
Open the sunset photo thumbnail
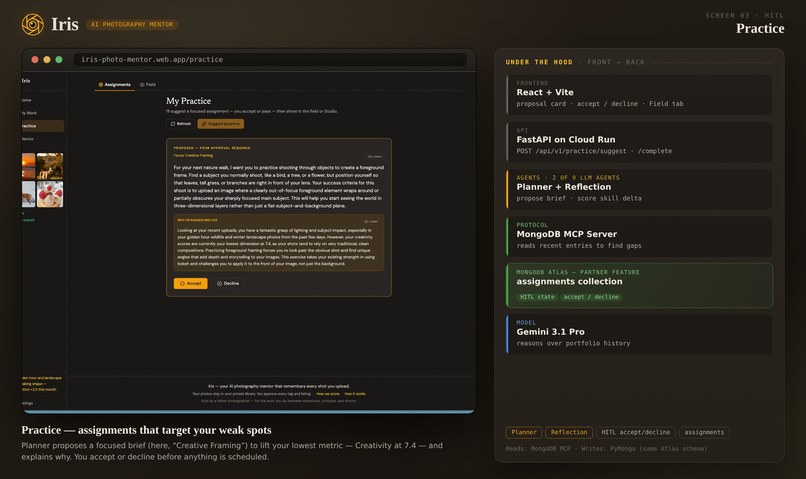point(28,165)
